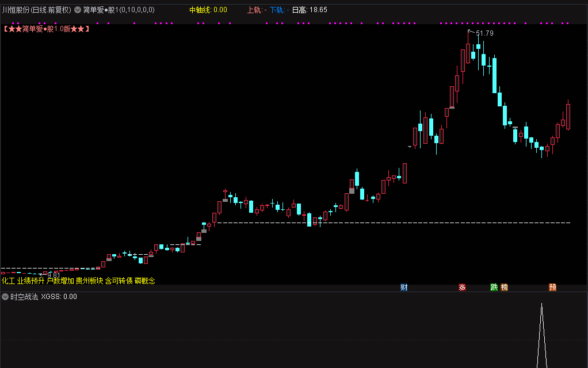Screen dimensions: 588x368
Task: Click the 9.81 low price label
Action: [x=54, y=275]
